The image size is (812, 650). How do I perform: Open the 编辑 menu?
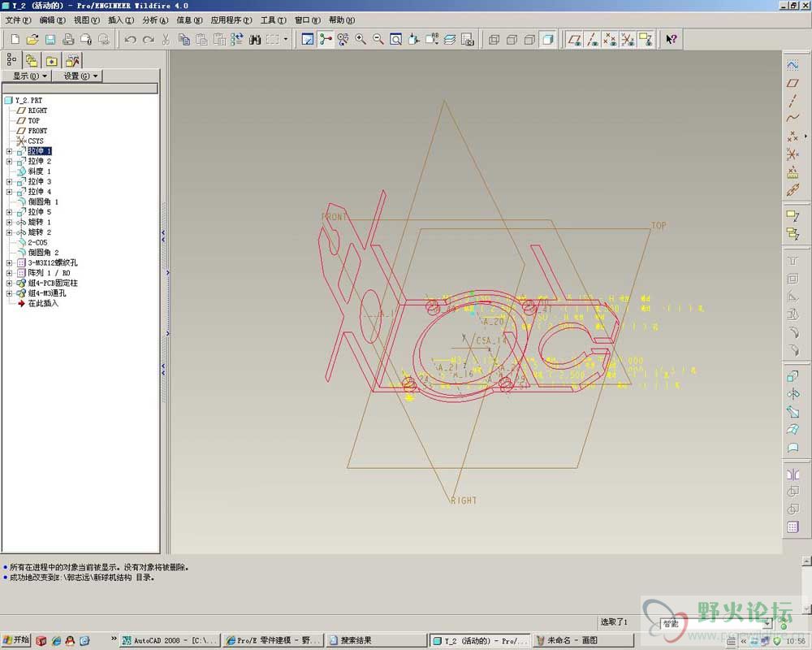pyautogui.click(x=52, y=20)
